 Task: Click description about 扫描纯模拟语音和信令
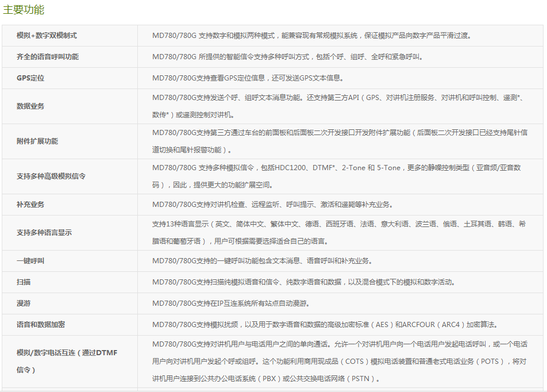click(305, 282)
